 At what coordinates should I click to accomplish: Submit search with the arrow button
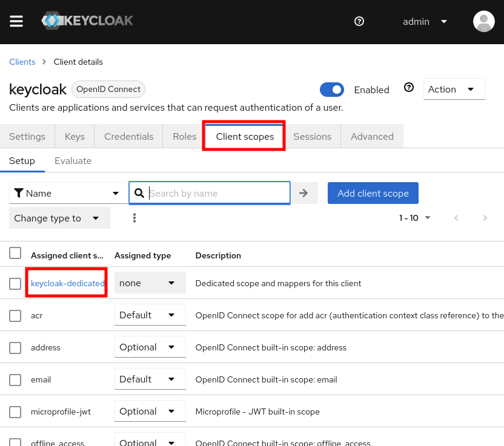303,193
